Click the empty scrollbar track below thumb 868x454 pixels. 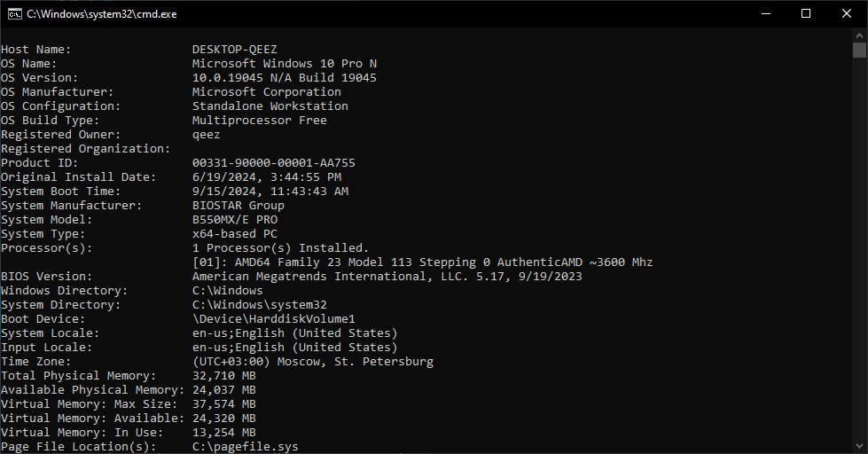pyautogui.click(x=859, y=248)
